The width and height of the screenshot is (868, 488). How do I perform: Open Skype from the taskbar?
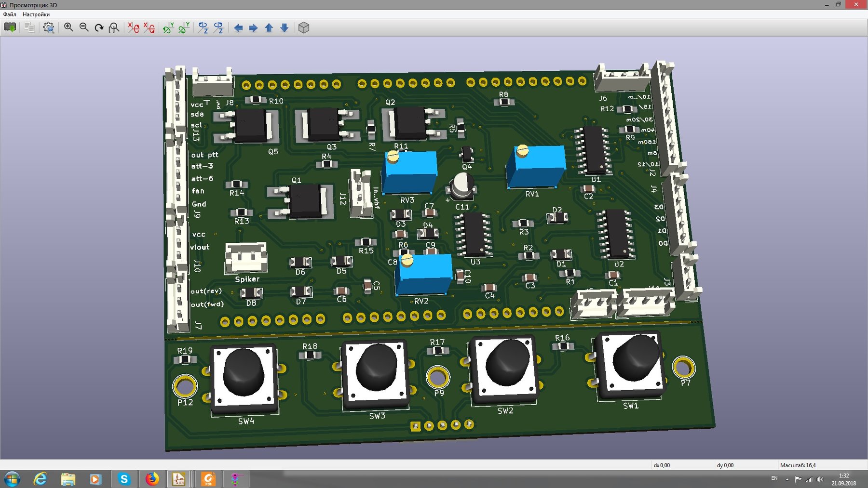tap(124, 479)
